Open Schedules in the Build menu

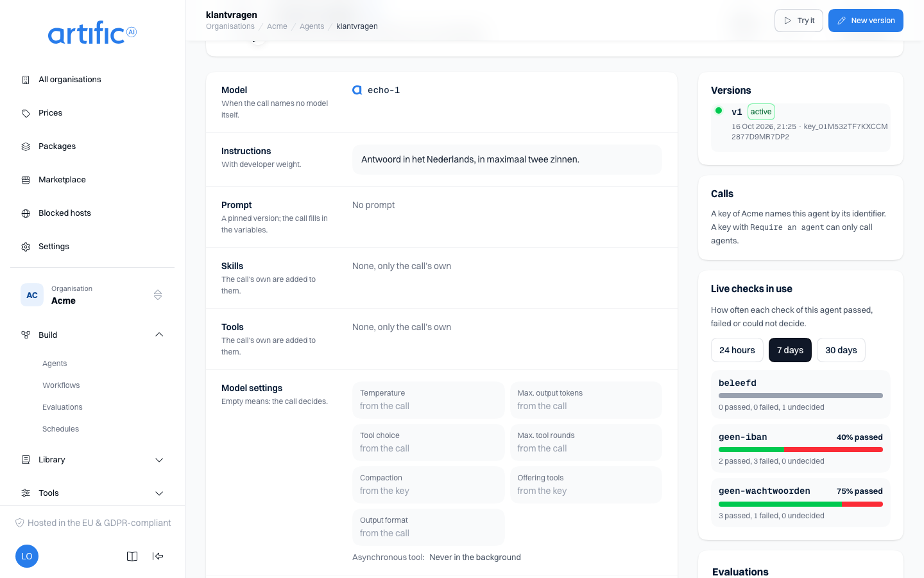[x=60, y=429]
